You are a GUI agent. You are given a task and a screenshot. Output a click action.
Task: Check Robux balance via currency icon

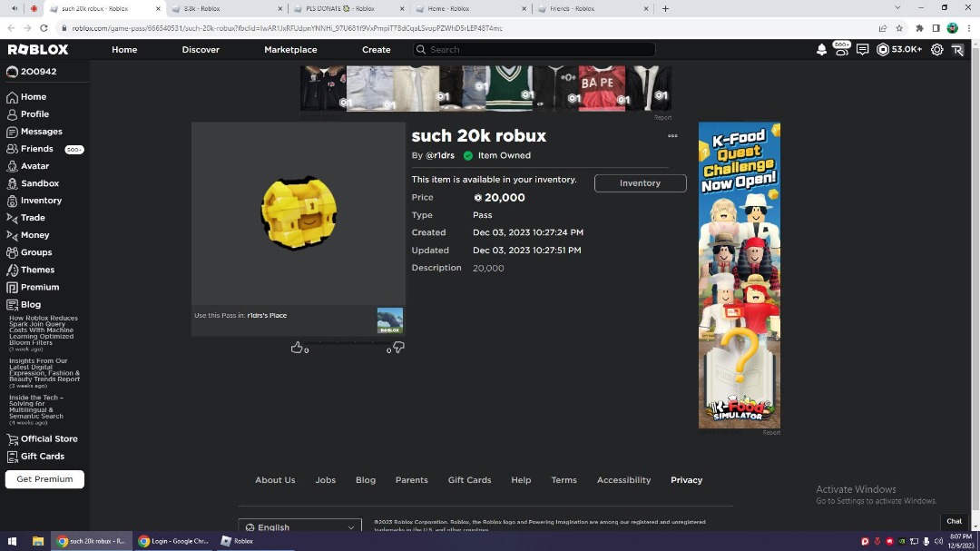pos(881,50)
